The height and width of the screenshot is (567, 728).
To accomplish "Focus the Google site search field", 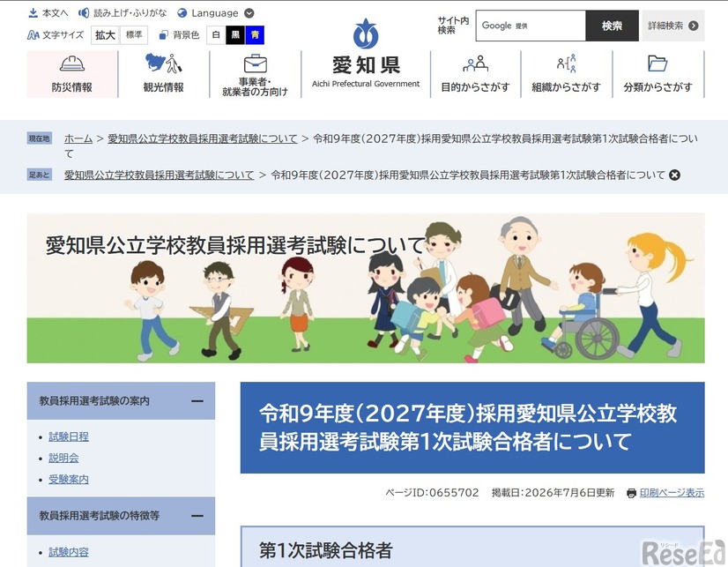I will (x=531, y=26).
